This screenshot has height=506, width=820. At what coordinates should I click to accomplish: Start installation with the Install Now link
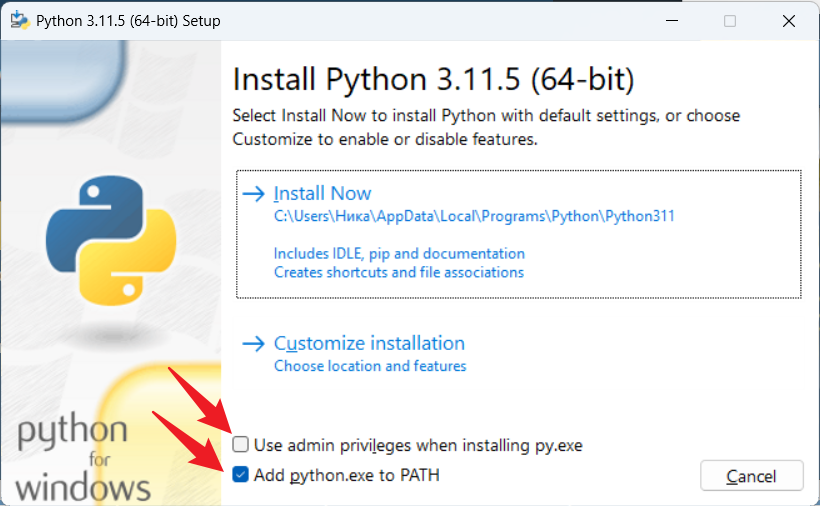coord(322,194)
